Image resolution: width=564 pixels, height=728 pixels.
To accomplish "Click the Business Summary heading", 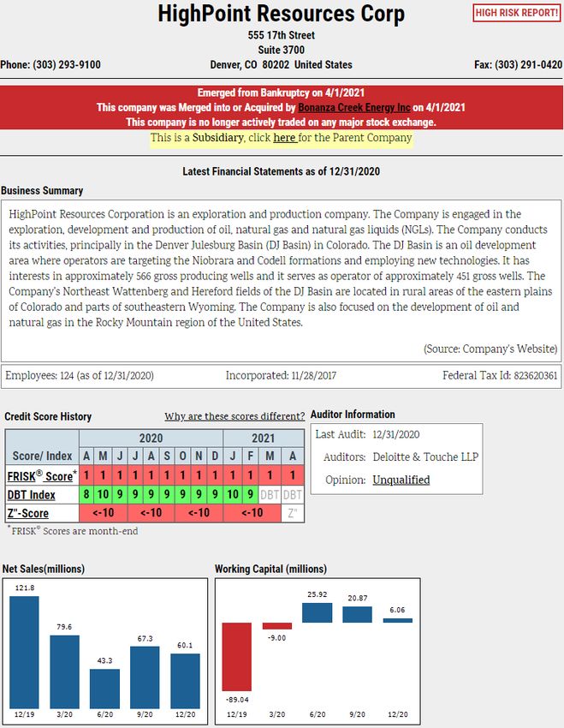I will coord(42,190).
